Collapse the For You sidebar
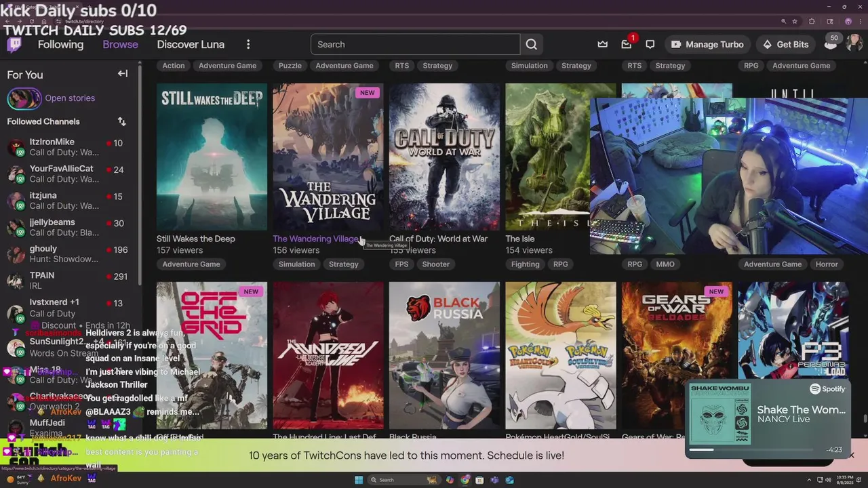Image resolution: width=868 pixels, height=488 pixels. [123, 74]
